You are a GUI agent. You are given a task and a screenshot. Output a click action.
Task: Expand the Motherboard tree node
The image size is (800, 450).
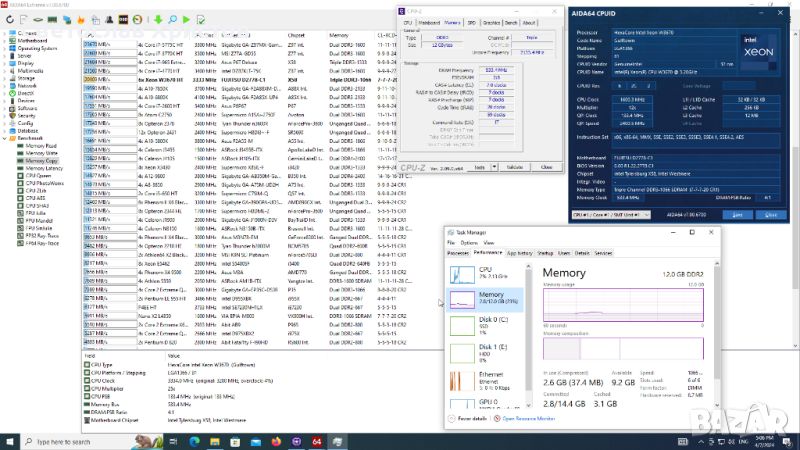(5, 40)
